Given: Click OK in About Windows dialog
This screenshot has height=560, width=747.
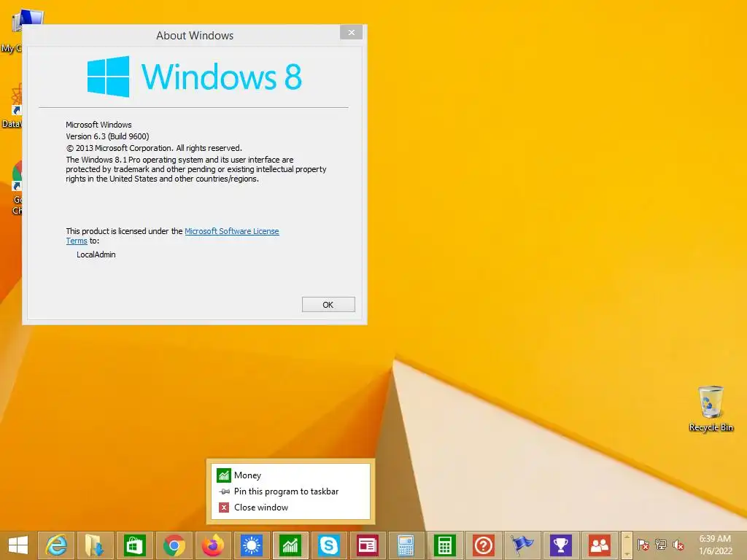Looking at the screenshot, I should click(x=328, y=305).
